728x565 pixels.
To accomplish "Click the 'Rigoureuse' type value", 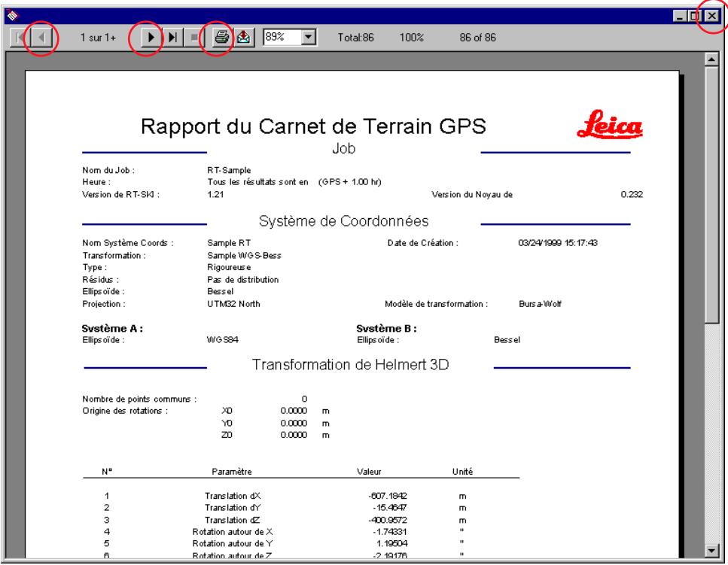I will coord(229,267).
